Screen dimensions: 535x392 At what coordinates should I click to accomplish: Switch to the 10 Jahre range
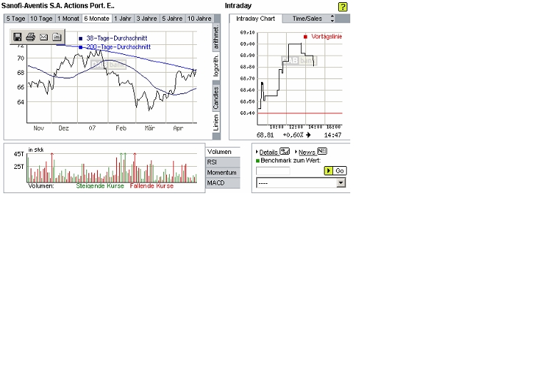(199, 19)
